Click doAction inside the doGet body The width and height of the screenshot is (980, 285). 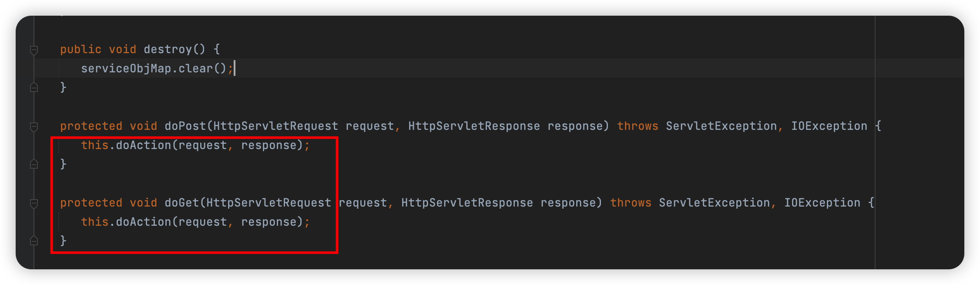point(143,222)
